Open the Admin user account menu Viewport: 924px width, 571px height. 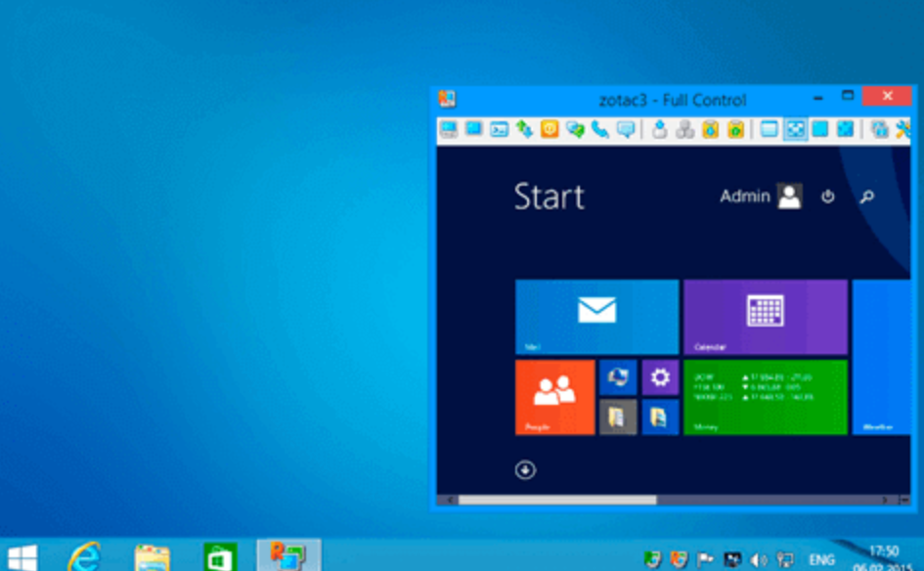click(761, 197)
